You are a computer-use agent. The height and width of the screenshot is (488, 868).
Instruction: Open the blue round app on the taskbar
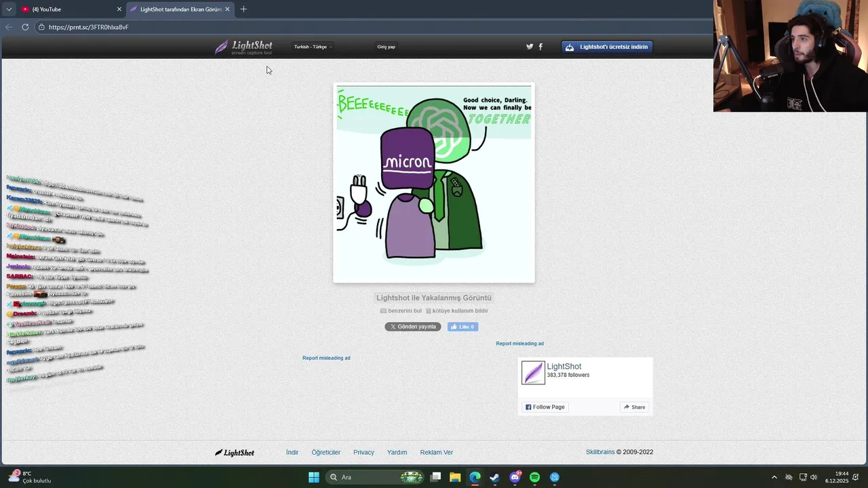[x=555, y=477]
